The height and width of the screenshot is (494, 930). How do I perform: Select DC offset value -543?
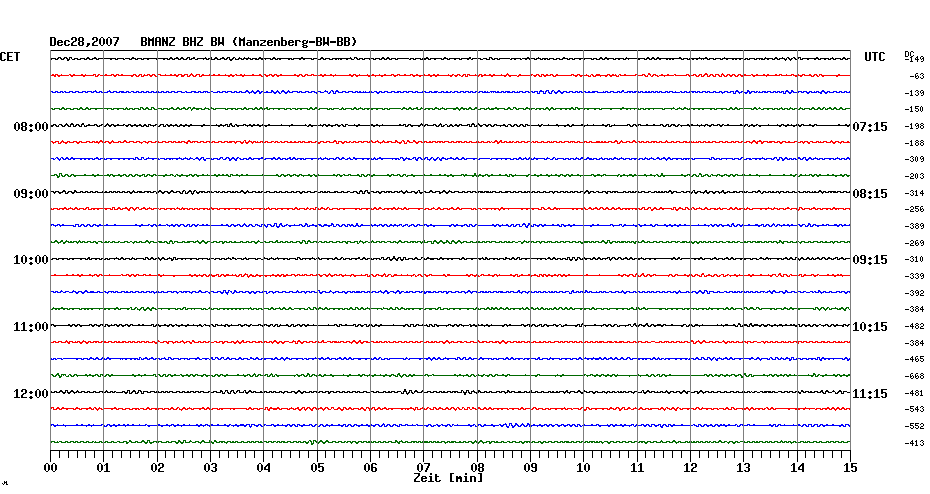click(x=914, y=409)
